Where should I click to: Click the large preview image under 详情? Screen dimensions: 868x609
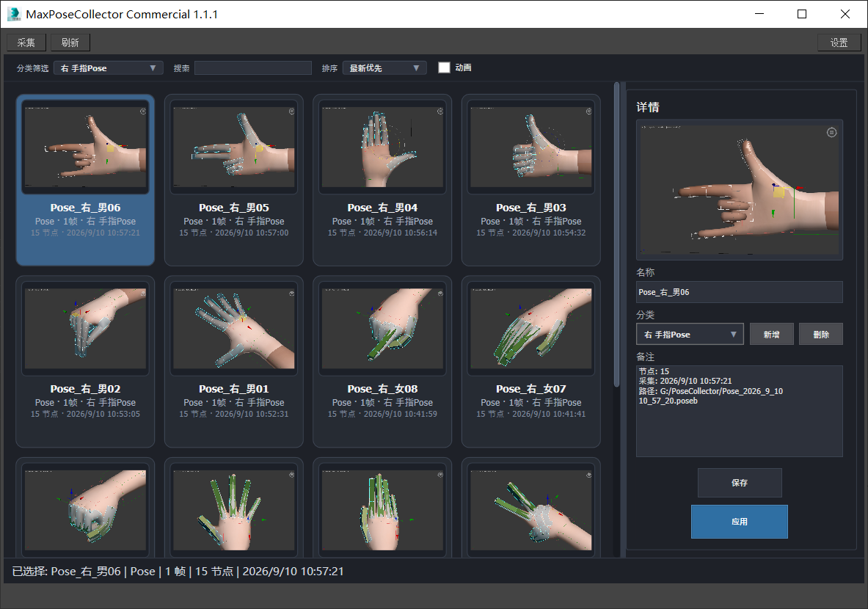pyautogui.click(x=740, y=190)
